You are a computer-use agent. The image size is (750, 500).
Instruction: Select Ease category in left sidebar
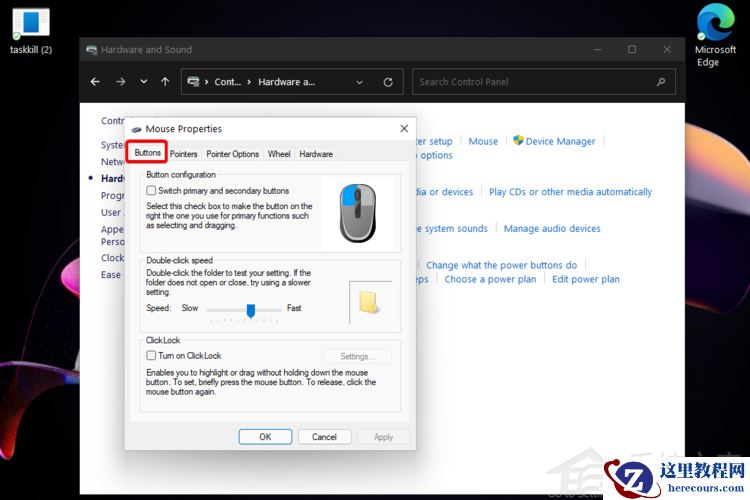(x=111, y=275)
